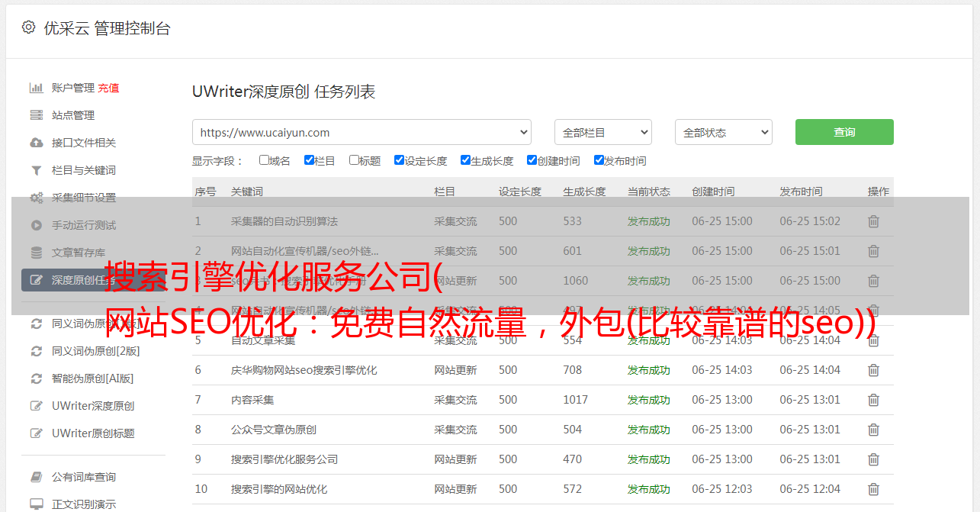Image resolution: width=980 pixels, height=512 pixels.
Task: Click the bar chart icon for 账户管理
Action: pos(36,88)
